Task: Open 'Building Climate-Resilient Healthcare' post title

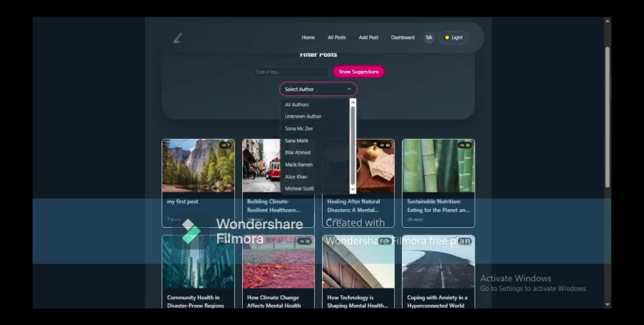Action: pyautogui.click(x=274, y=205)
